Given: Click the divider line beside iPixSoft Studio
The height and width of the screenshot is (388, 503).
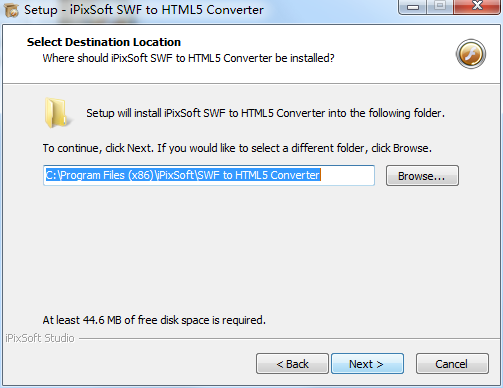Looking at the screenshot, I should click(x=289, y=339).
